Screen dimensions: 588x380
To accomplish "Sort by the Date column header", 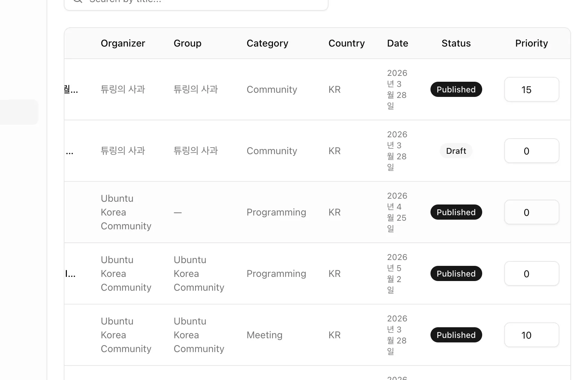I will point(397,43).
